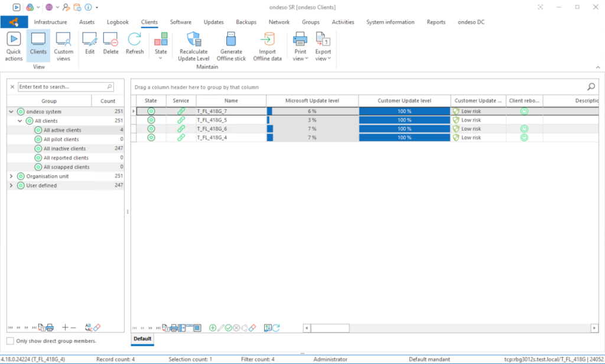The width and height of the screenshot is (605, 364).
Task: Collapse the ondeso system tree node
Action: tap(12, 112)
